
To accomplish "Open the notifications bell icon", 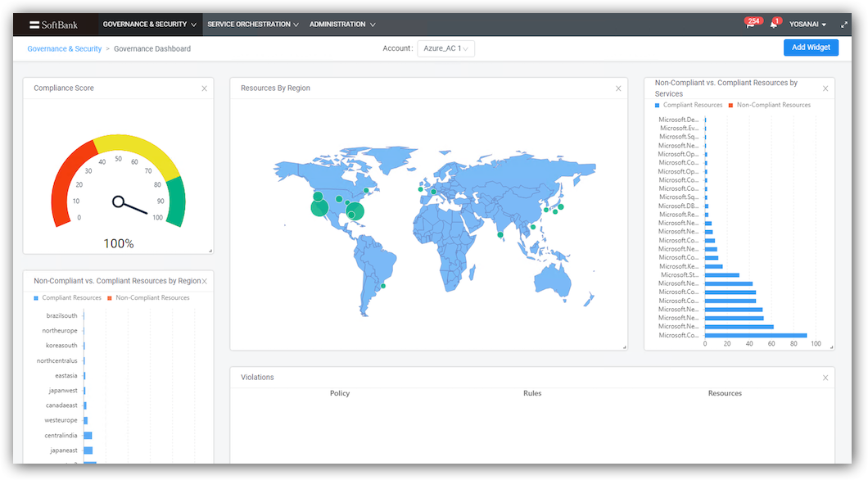I will (x=774, y=25).
